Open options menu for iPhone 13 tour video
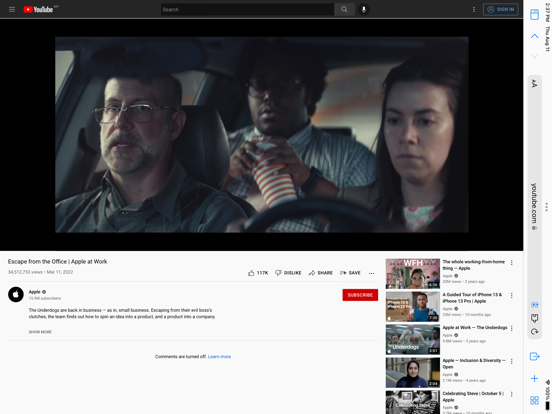Viewport: 552px width, 414px height. [512, 295]
